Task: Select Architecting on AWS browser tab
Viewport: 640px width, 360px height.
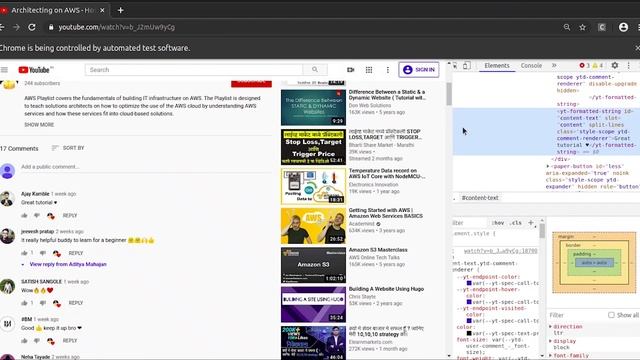Action: [x=53, y=10]
